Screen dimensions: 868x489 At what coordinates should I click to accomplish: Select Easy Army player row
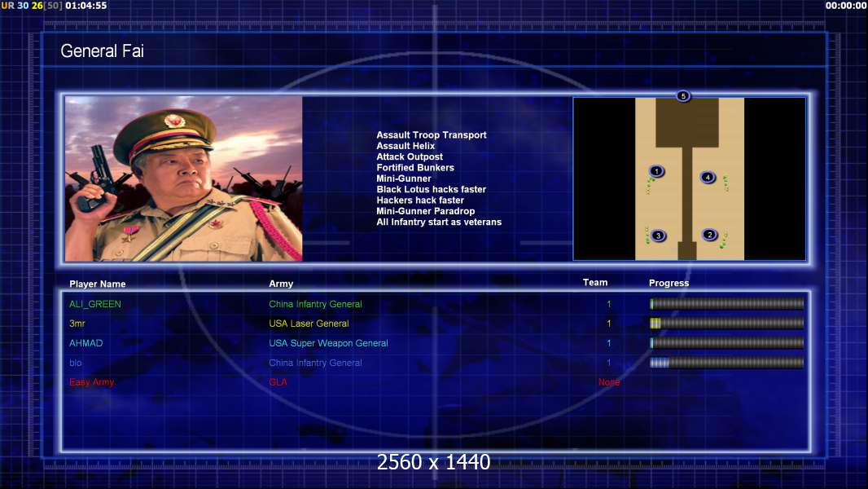344,382
